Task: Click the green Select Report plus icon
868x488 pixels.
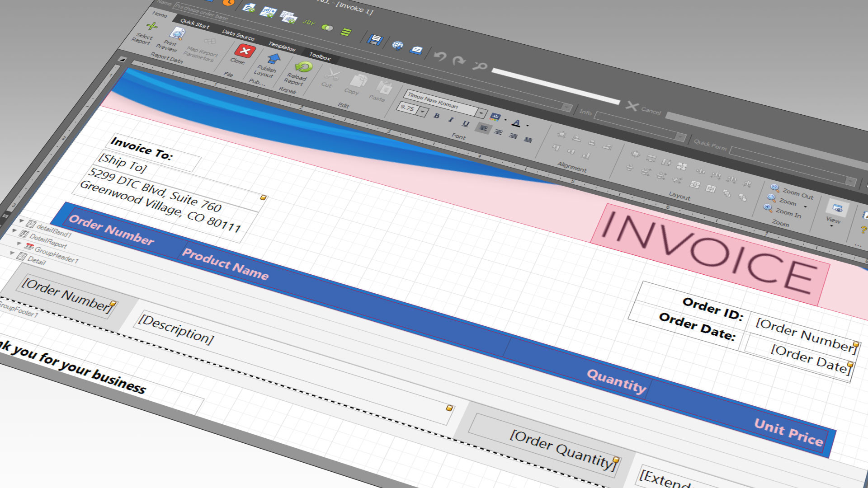Action: pyautogui.click(x=152, y=26)
